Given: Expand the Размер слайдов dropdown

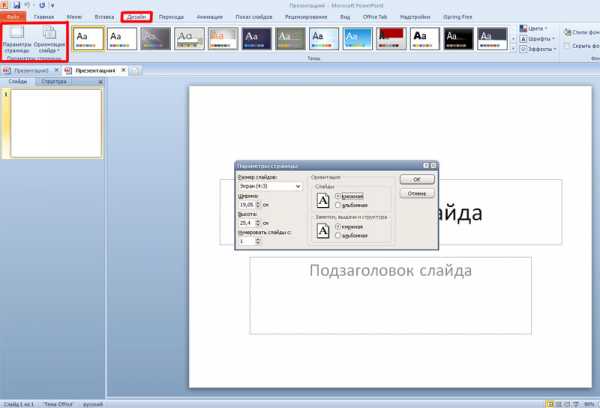Looking at the screenshot, I should [298, 186].
